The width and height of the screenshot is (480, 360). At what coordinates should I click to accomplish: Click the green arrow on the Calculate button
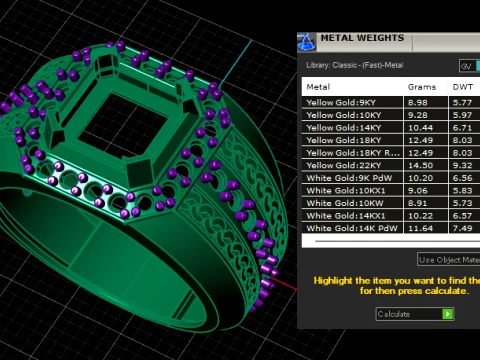[x=447, y=314]
